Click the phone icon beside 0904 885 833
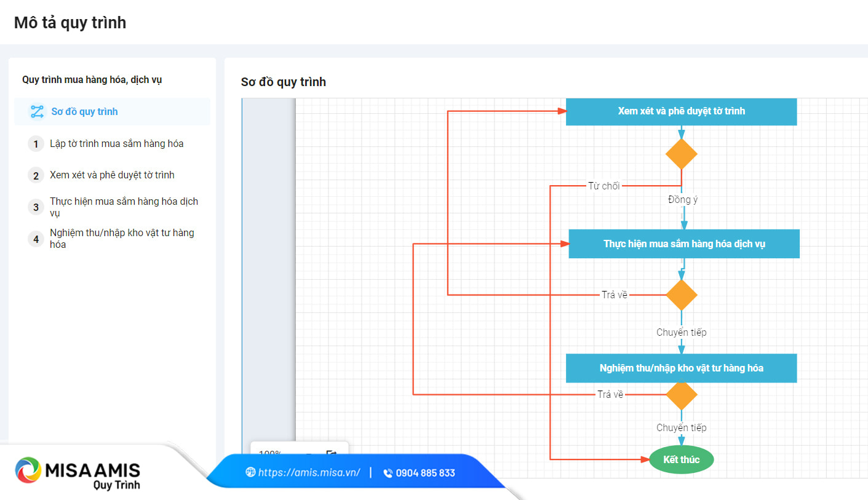868x500 pixels. 388,473
